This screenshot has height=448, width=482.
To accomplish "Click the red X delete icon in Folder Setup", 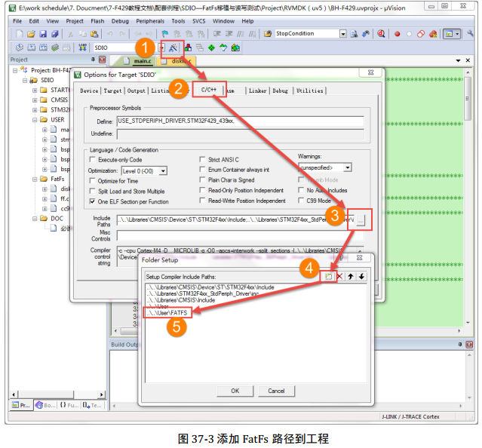I will pyautogui.click(x=339, y=277).
